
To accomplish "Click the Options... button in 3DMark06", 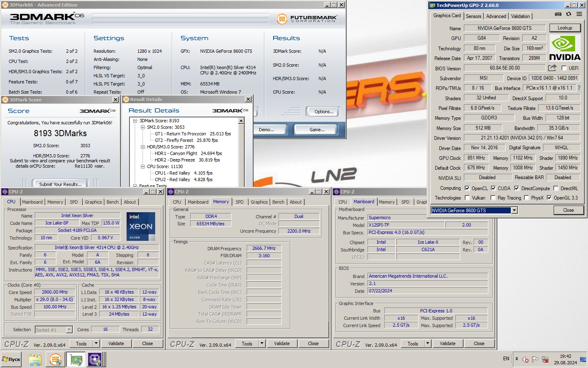I will click(324, 112).
